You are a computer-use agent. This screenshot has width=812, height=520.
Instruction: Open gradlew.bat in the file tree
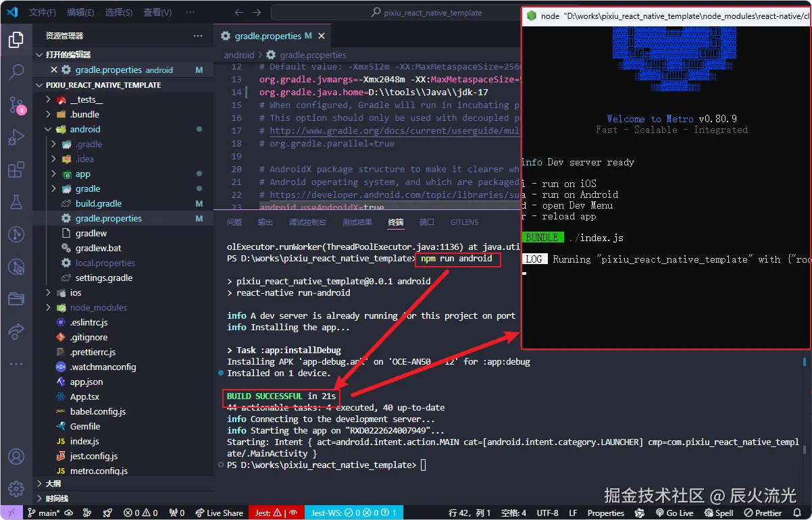pos(123,248)
